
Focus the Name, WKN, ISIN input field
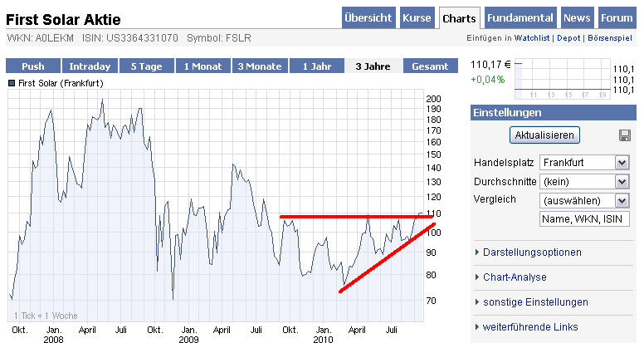[584, 219]
